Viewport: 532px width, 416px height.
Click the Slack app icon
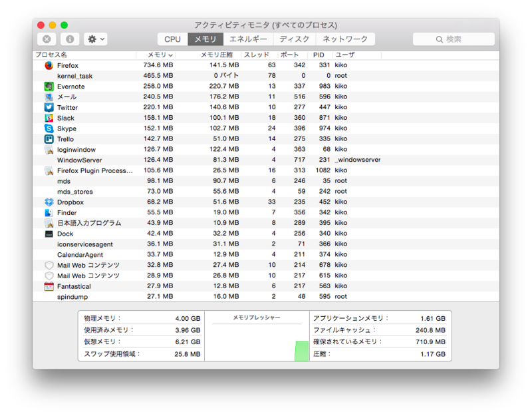pyautogui.click(x=49, y=118)
